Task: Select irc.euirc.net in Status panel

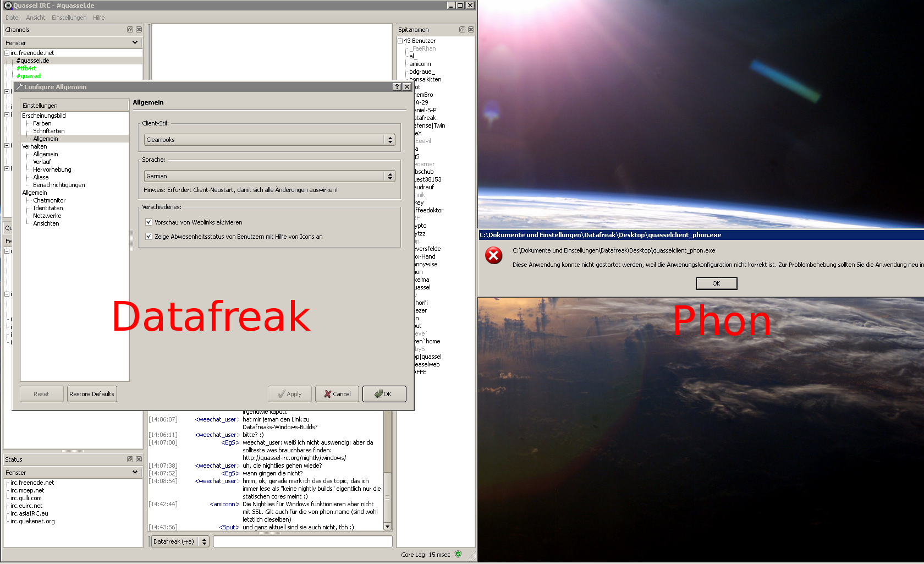Action: (x=26, y=506)
